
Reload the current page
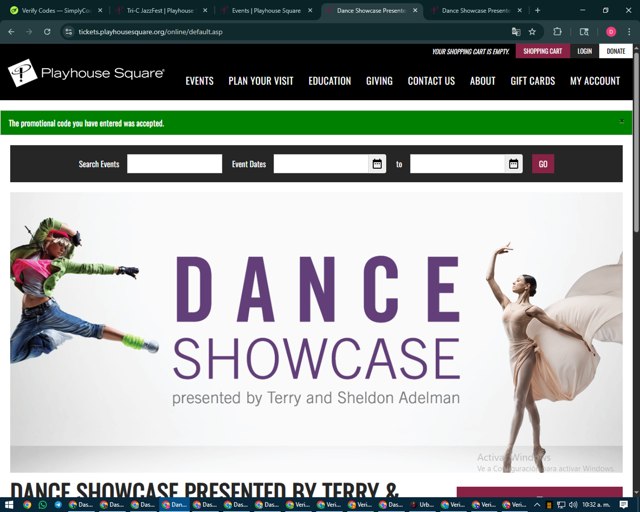(x=47, y=32)
